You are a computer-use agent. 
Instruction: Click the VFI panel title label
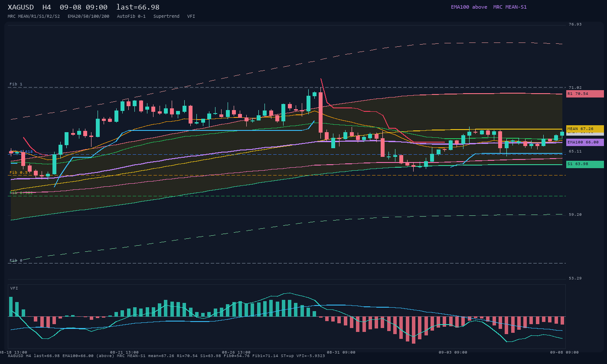pos(14,288)
